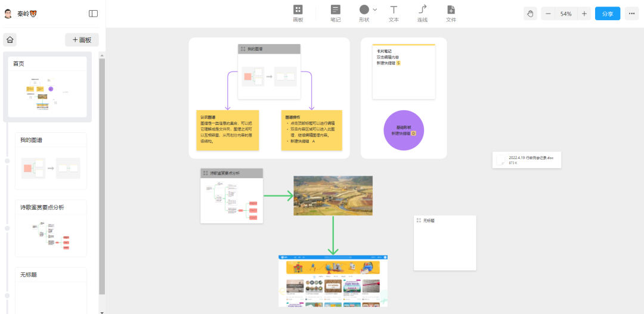Select the green arrow between board and photo

[x=278, y=196]
